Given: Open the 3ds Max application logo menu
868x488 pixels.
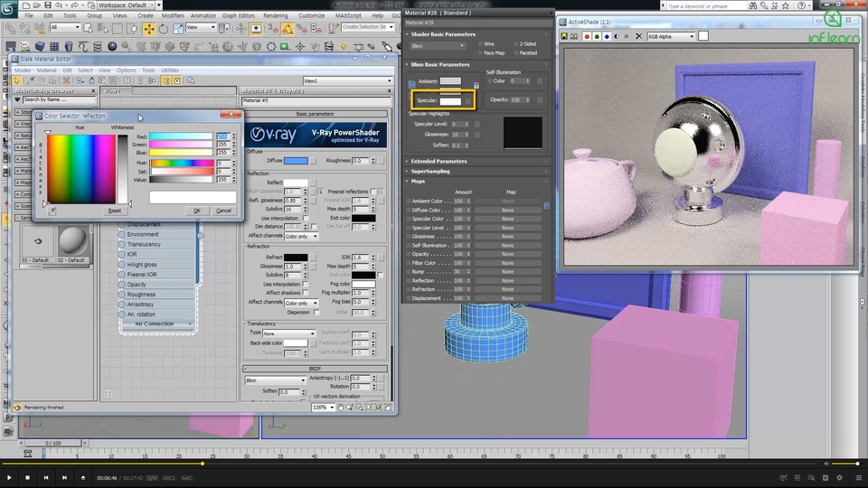Looking at the screenshot, I should 8,8.
